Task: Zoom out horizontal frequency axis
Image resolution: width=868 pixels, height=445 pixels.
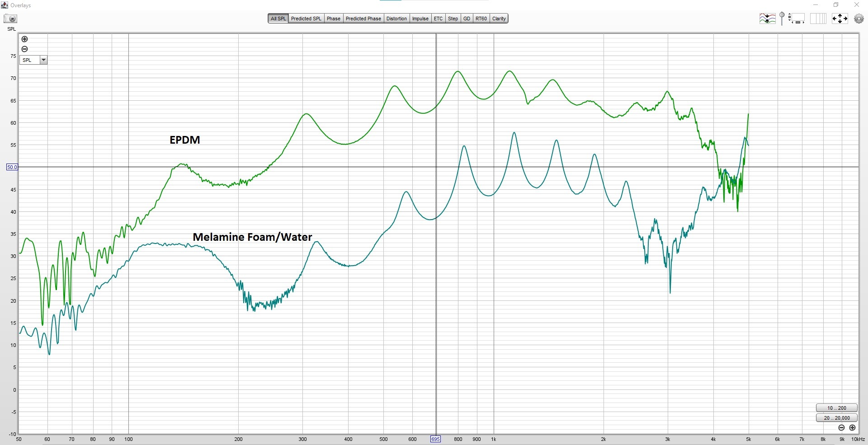Action: [x=841, y=427]
